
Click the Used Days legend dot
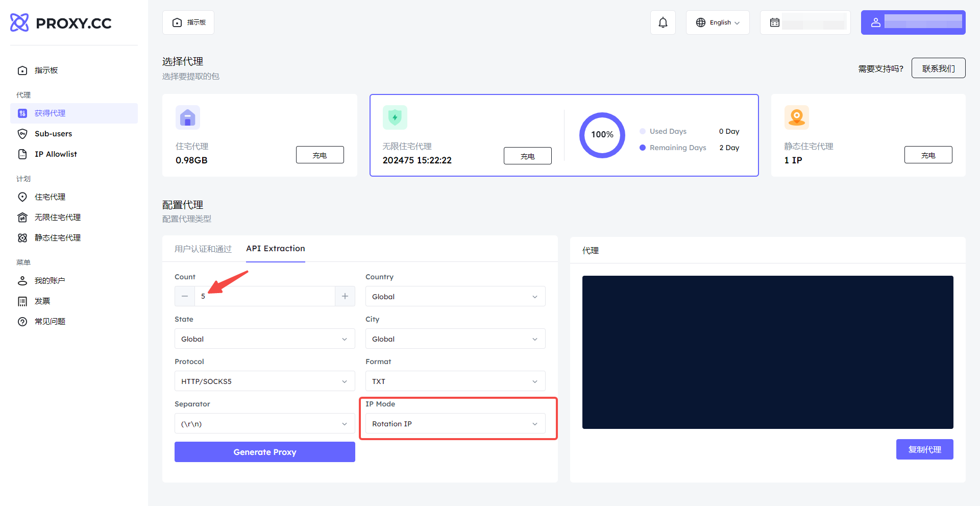tap(643, 131)
